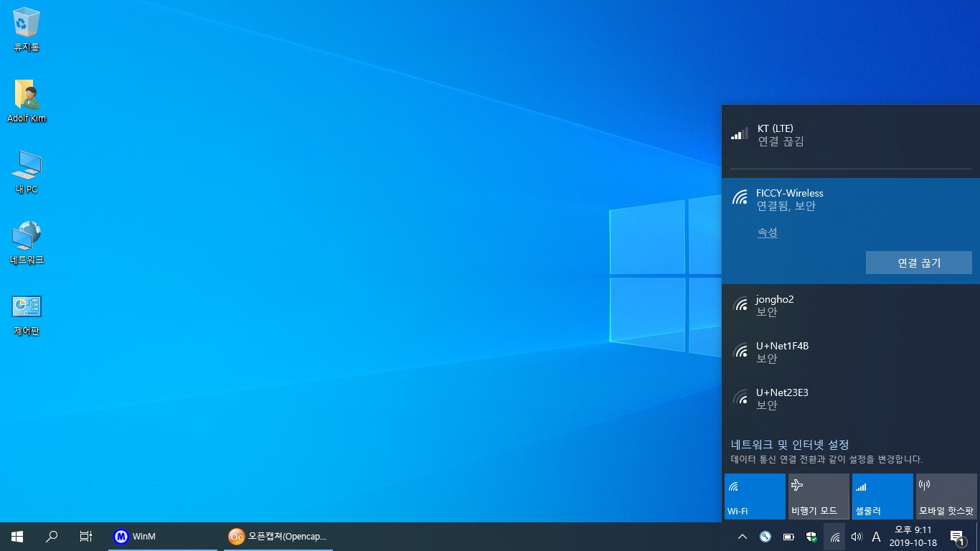Select the 네트워크 desktop icon
This screenshot has width=980, height=551.
coord(27,243)
